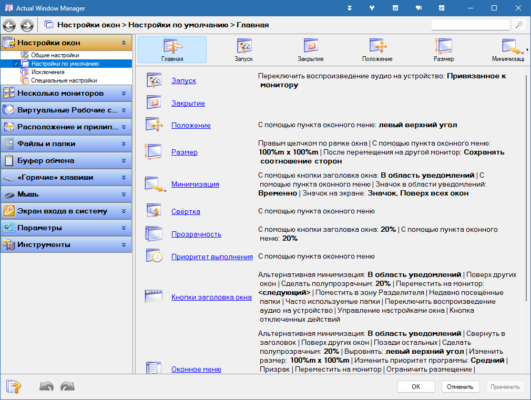Click the Размер icon in the list
The image size is (531, 400).
click(153, 151)
